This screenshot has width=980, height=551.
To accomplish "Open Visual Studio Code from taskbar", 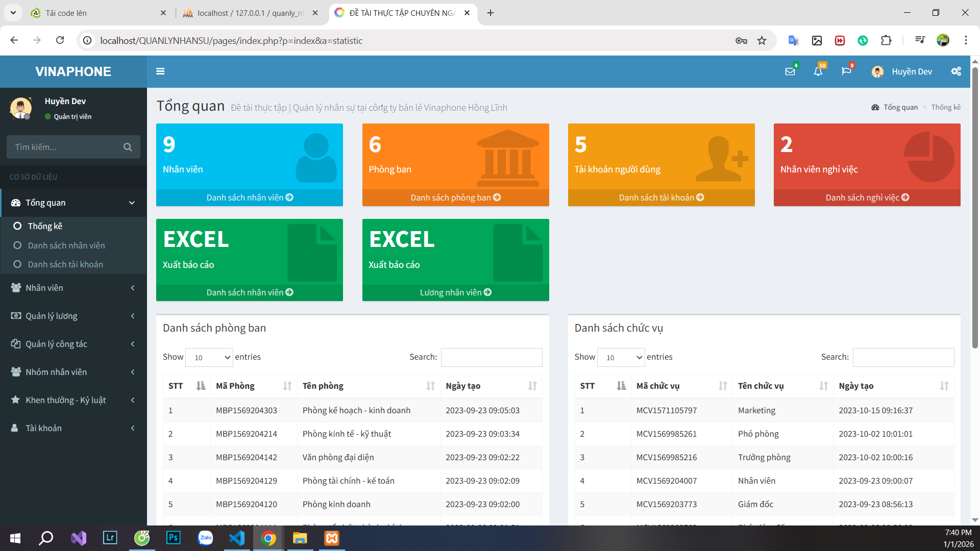I will (x=237, y=538).
